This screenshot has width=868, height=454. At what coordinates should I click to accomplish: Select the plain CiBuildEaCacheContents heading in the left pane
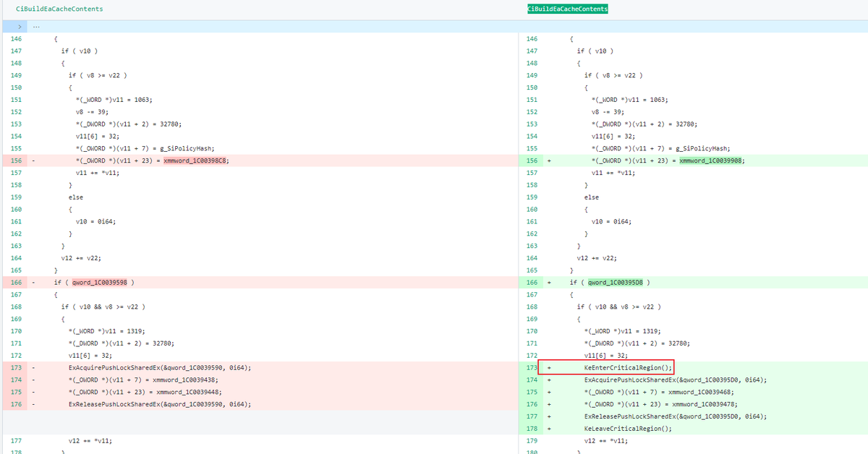point(59,9)
